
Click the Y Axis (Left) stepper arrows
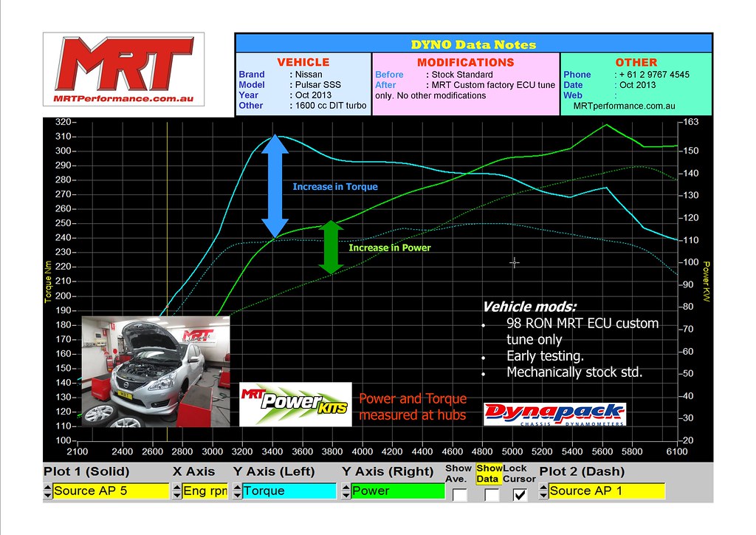click(237, 491)
